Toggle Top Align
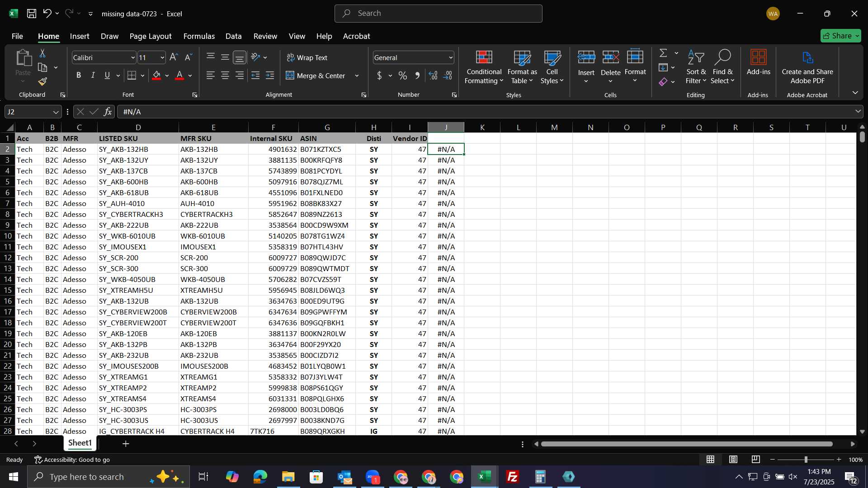868x488 pixels. point(211,57)
